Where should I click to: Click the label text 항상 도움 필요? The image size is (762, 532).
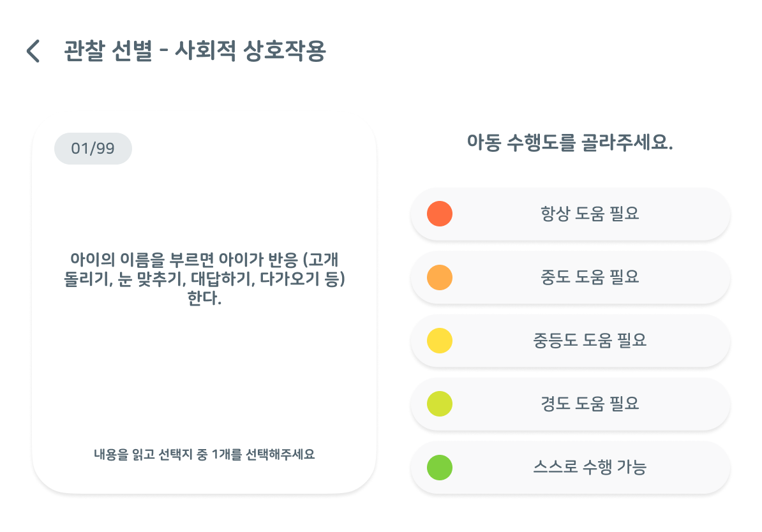coord(590,213)
